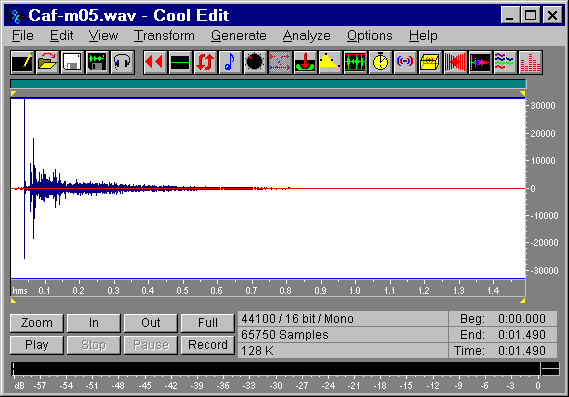
Task: Click the red rewind arrows reverse icon
Action: (155, 62)
